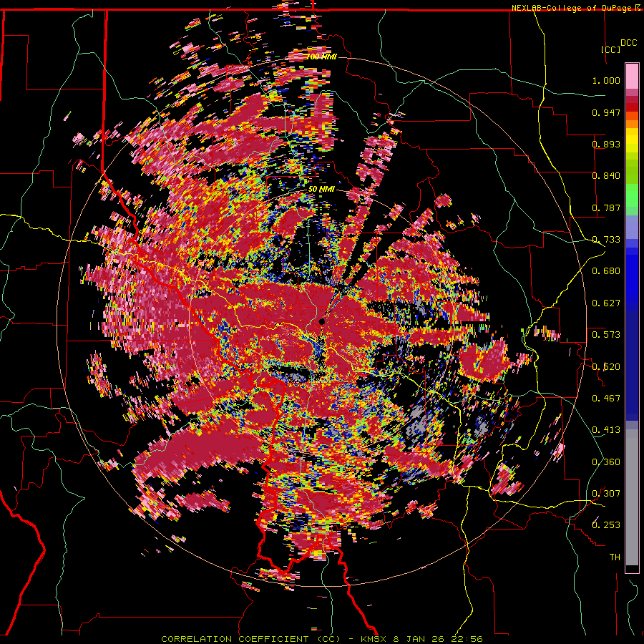Select the 0.627 scale value
Screen dimensions: 644x644
coord(606,303)
